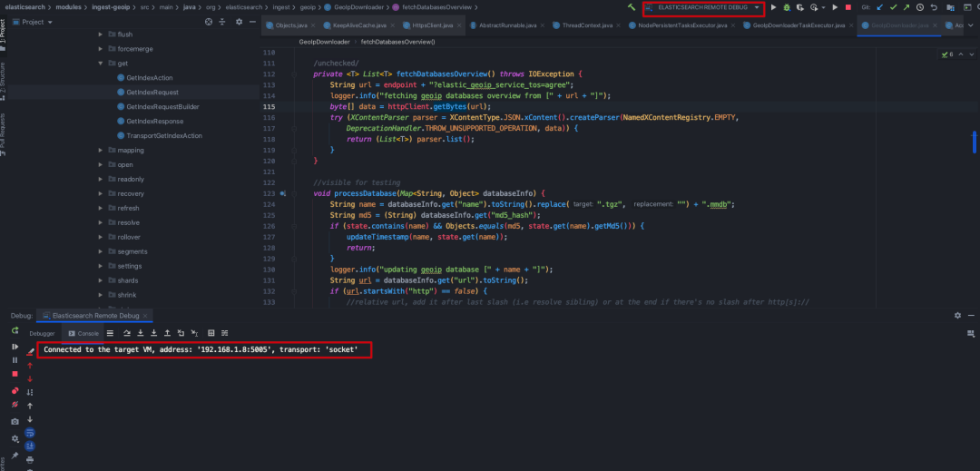The width and height of the screenshot is (980, 471).
Task: Pin the debug tab with the pin icon
Action: (15, 456)
